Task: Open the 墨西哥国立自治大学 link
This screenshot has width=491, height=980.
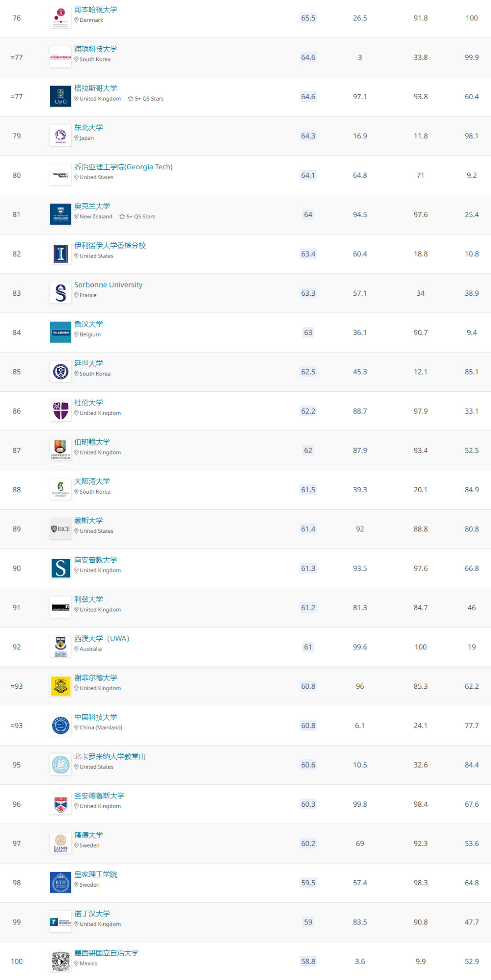Action: pyautogui.click(x=106, y=953)
